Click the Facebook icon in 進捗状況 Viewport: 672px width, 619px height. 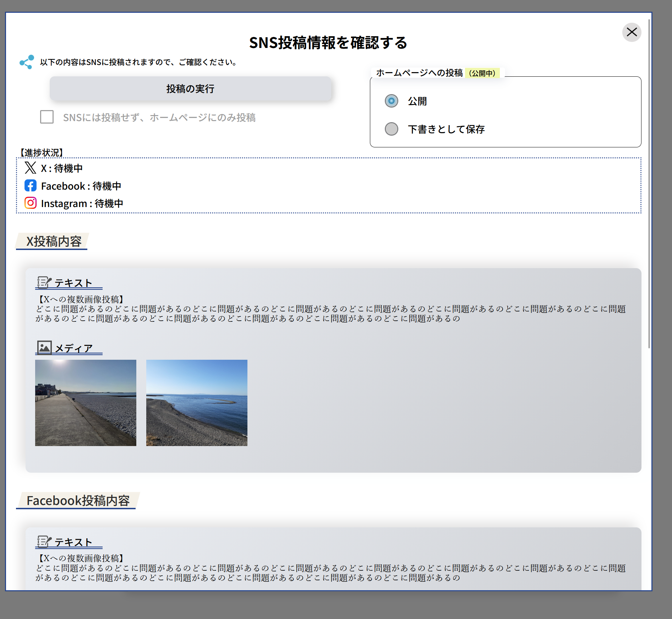(31, 185)
